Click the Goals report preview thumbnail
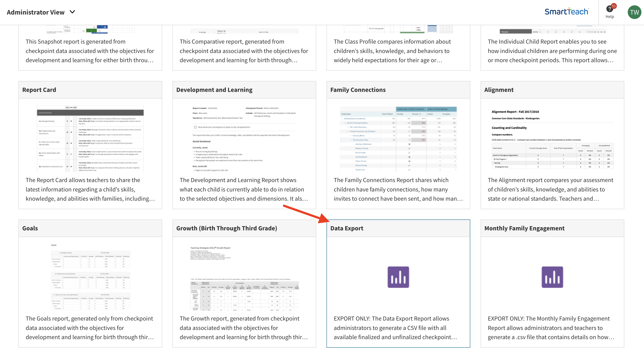The width and height of the screenshot is (644, 359). click(x=90, y=277)
